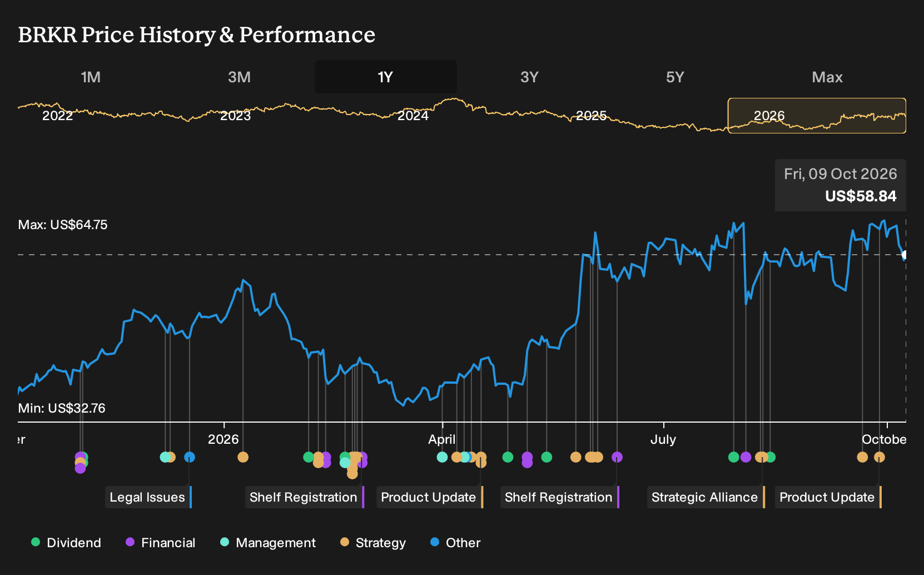The width and height of the screenshot is (924, 575).
Task: Click purple Financial dot just before July
Action: 617,457
